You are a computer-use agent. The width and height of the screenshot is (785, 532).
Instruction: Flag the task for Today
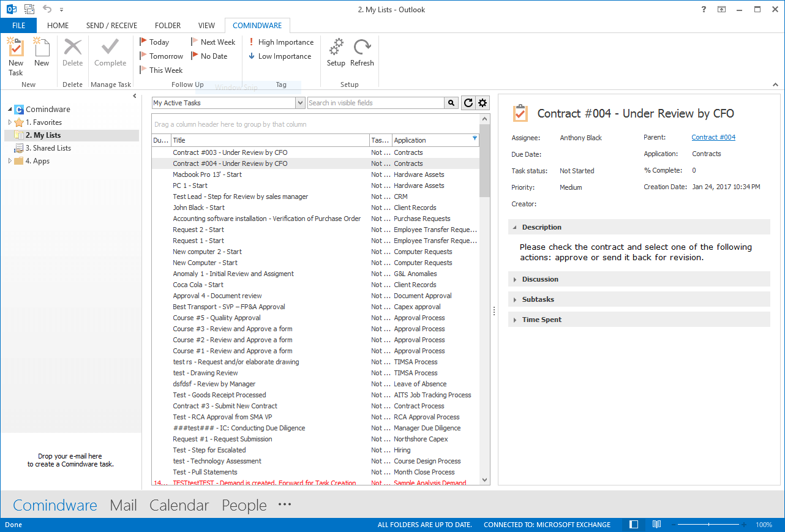click(x=154, y=42)
